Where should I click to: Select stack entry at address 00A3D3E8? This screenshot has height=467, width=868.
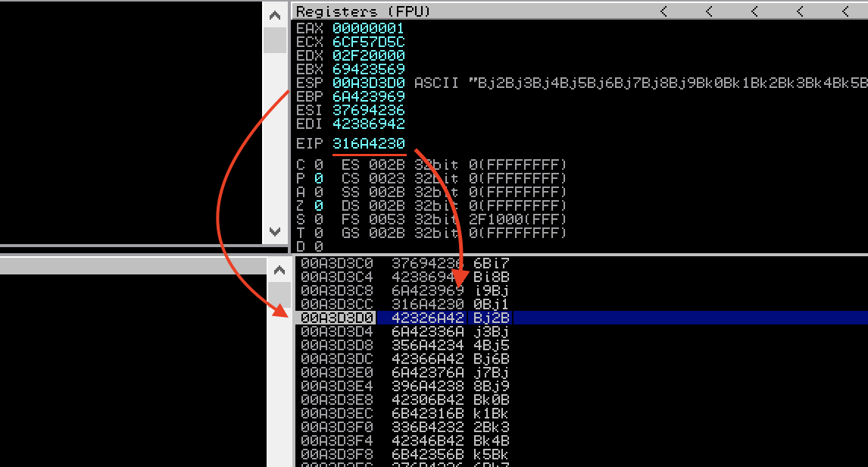tap(427, 399)
